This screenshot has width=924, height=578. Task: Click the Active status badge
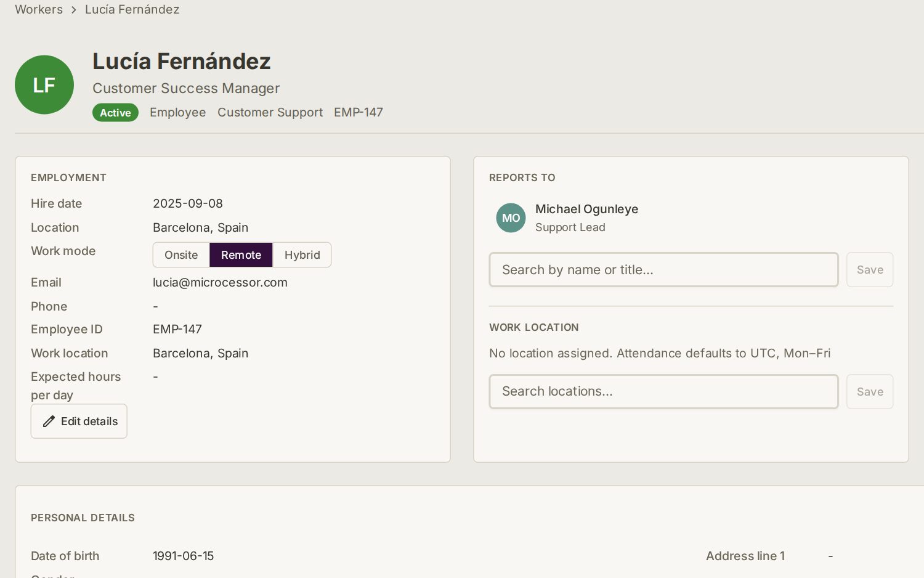click(x=115, y=113)
